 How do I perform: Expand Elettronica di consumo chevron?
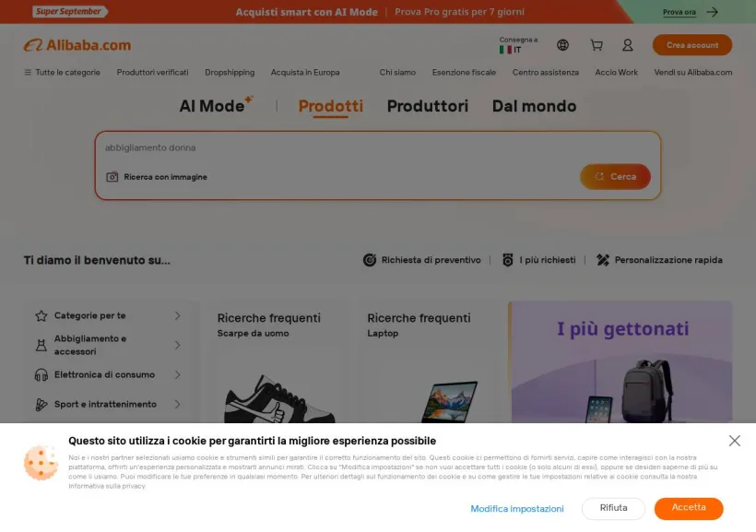point(177,374)
